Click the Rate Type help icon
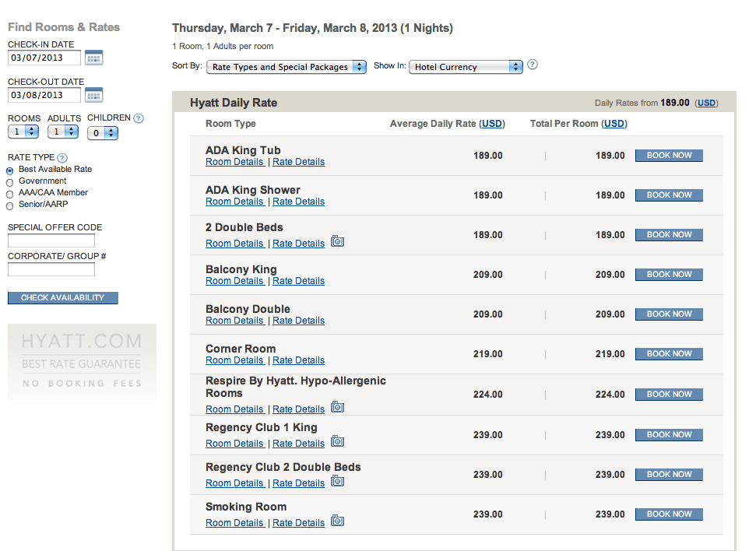This screenshot has height=551, width=756. point(62,158)
